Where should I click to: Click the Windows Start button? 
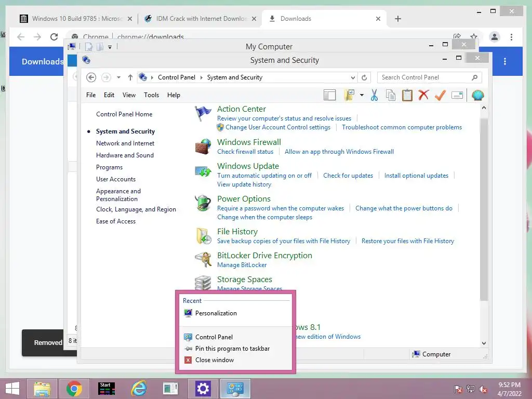pos(12,389)
